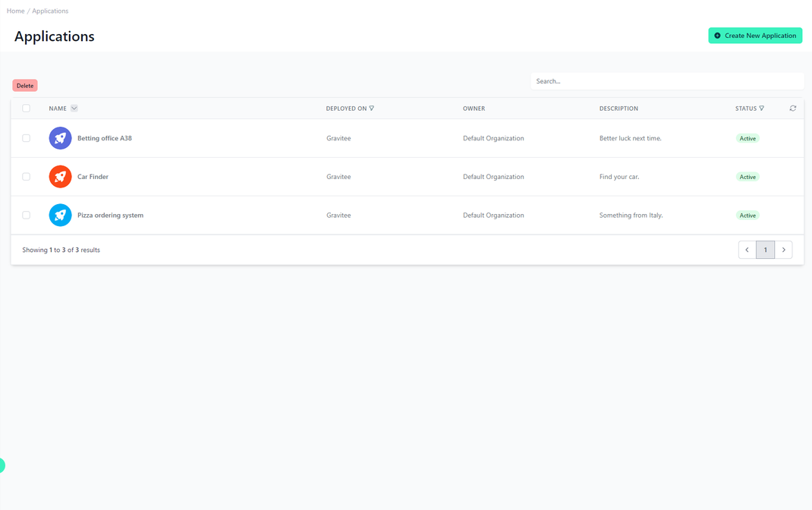Viewport: 812px width, 510px height.
Task: Open the NAME column sort chevron
Action: click(x=74, y=108)
